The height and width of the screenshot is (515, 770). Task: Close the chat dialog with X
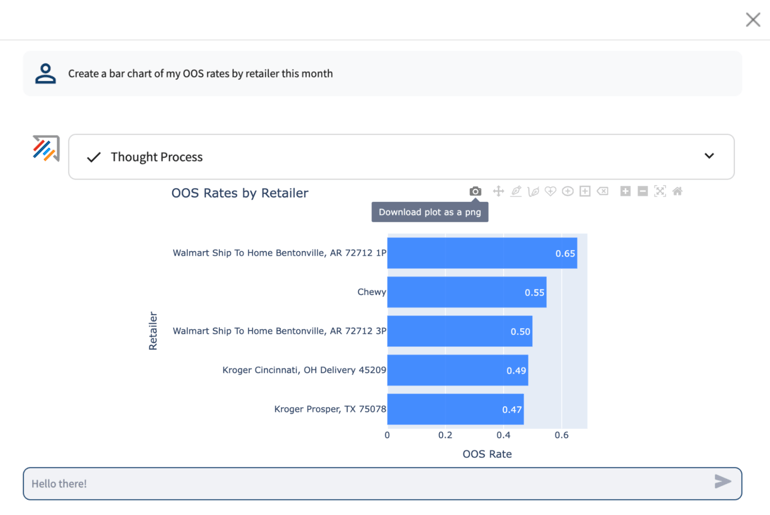[x=753, y=20]
